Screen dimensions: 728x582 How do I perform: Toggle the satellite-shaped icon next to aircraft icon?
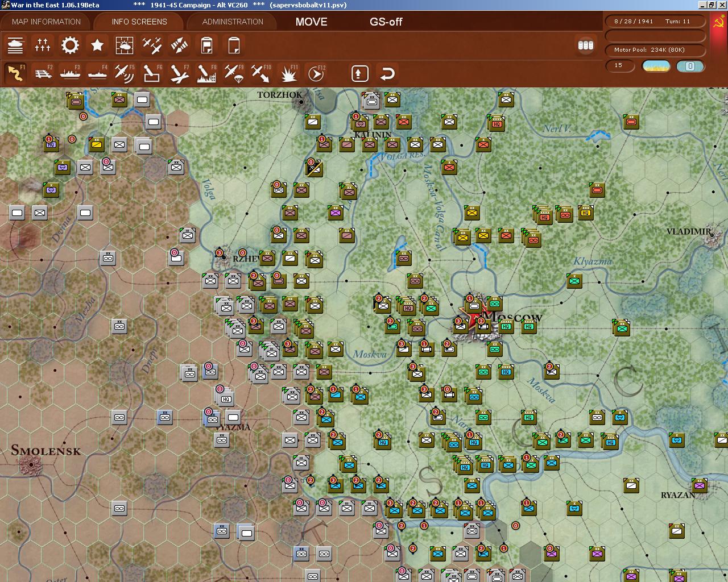tap(179, 45)
